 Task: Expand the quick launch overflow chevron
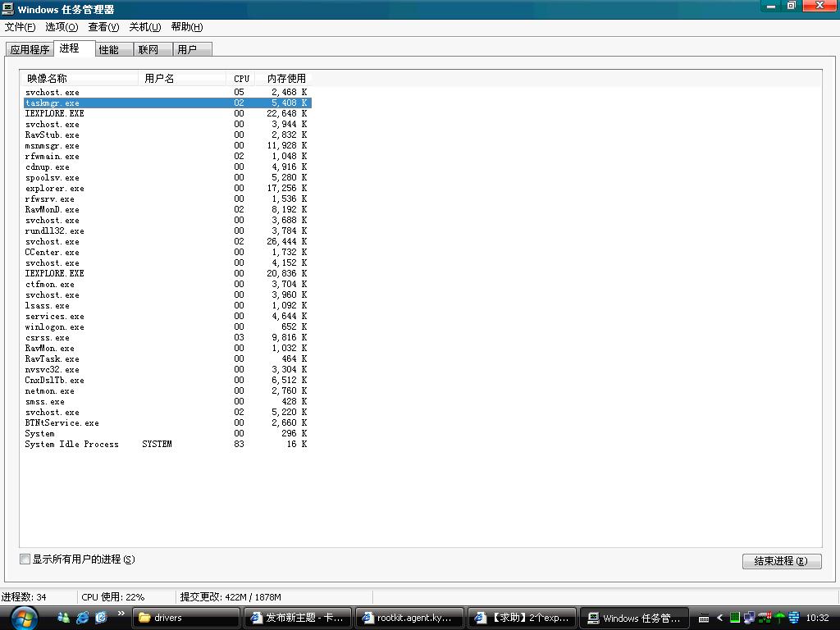[x=121, y=614]
